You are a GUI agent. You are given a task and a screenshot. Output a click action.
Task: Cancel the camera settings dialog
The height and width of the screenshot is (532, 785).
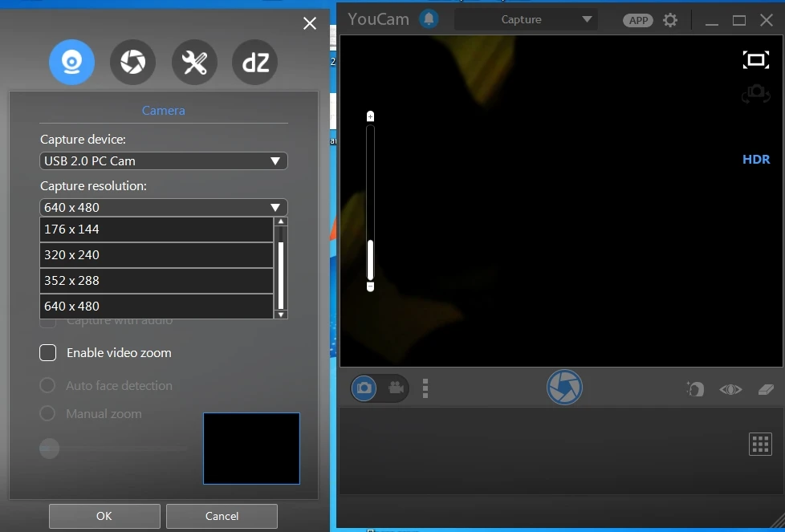(222, 516)
